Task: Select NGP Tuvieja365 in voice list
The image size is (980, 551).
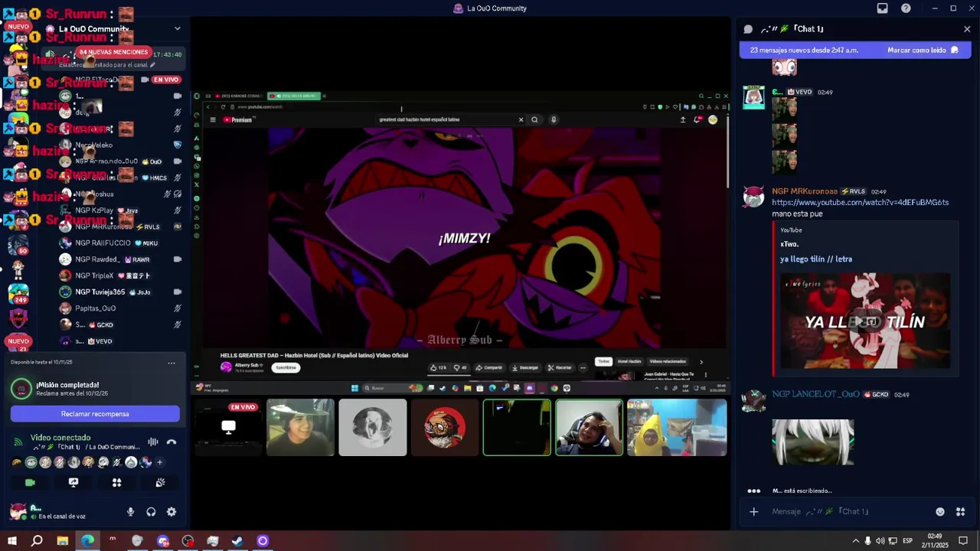Action: coord(121,292)
